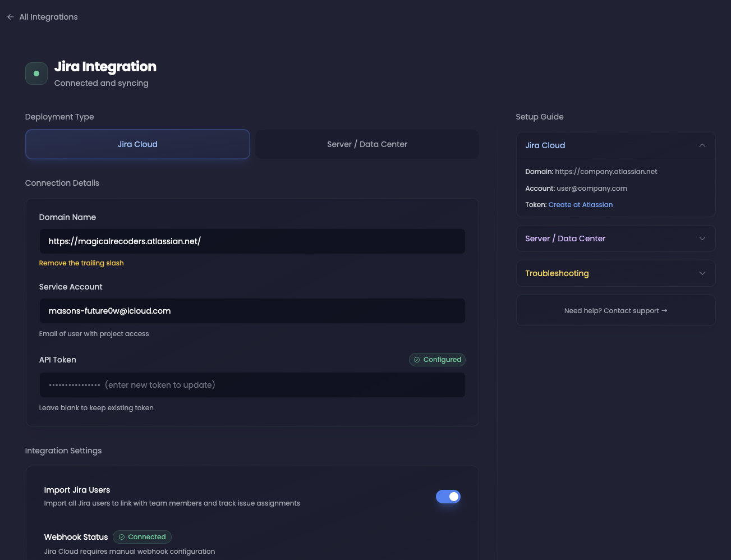Screen dimensions: 731x560
Task: Click the guide account user@company.com
Action: click(592, 189)
